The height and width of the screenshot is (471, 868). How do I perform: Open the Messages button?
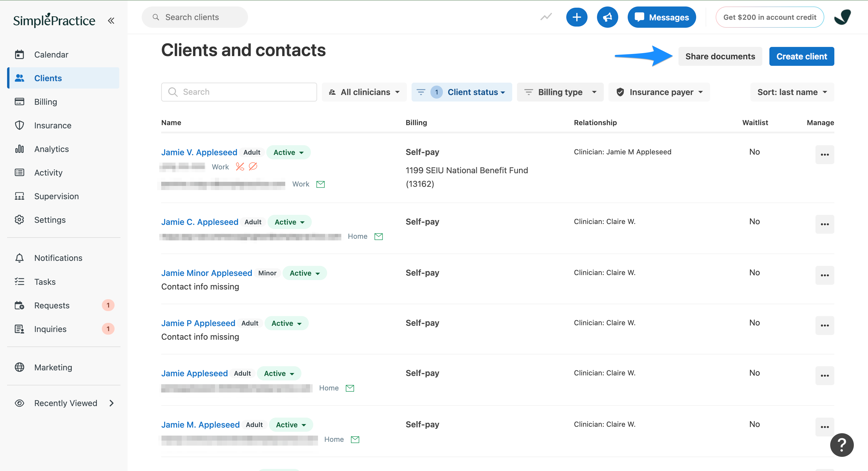[x=661, y=17]
